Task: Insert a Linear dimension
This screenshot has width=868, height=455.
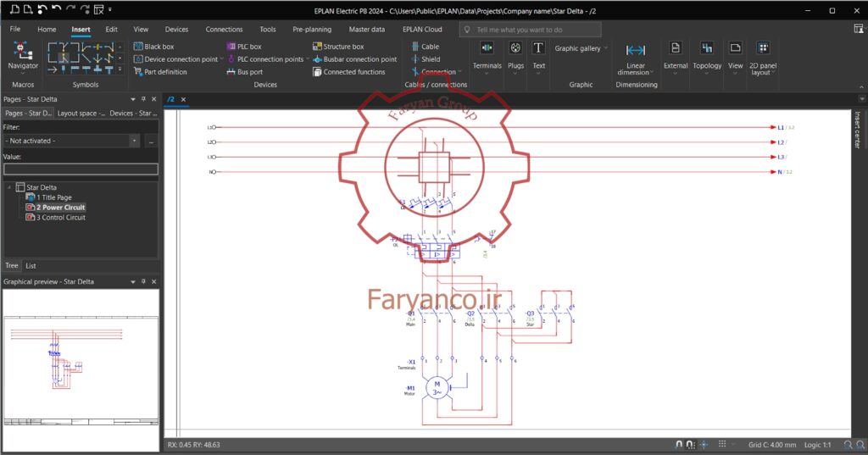Action: pyautogui.click(x=636, y=58)
